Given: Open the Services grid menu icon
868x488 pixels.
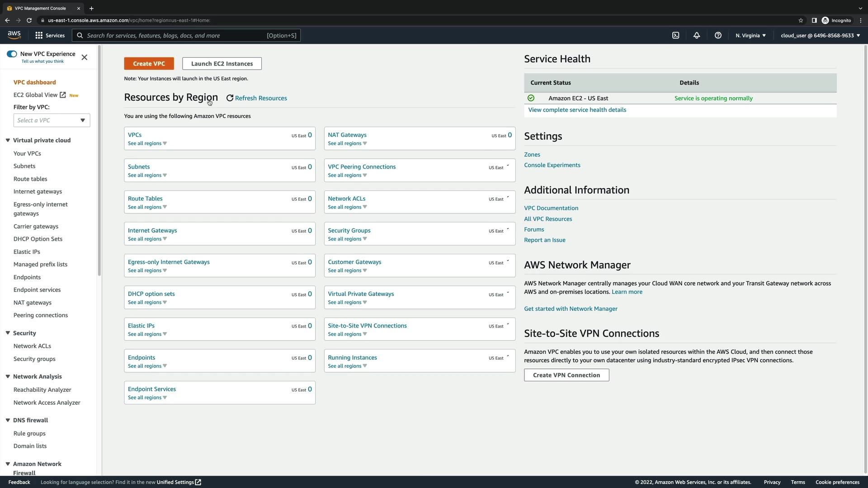Looking at the screenshot, I should click(39, 35).
